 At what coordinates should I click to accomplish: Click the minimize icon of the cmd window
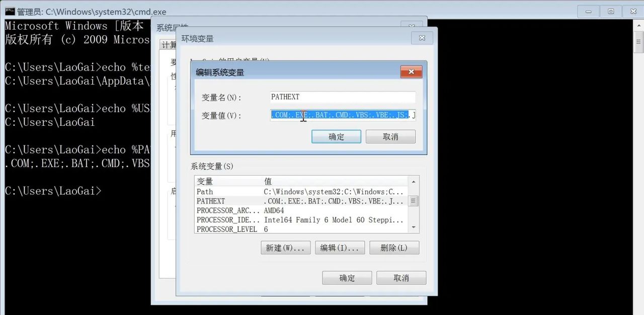coord(588,11)
